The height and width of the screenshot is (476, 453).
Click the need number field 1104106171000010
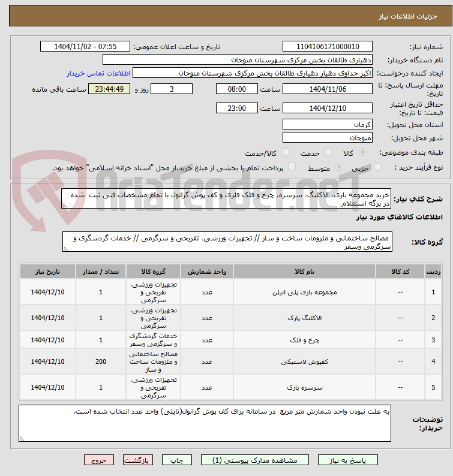point(328,46)
